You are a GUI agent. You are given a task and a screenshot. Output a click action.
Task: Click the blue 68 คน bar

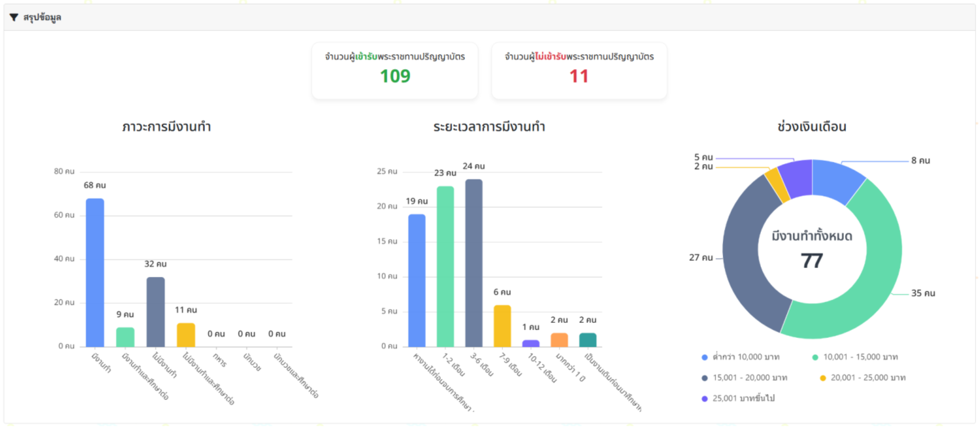pos(95,273)
